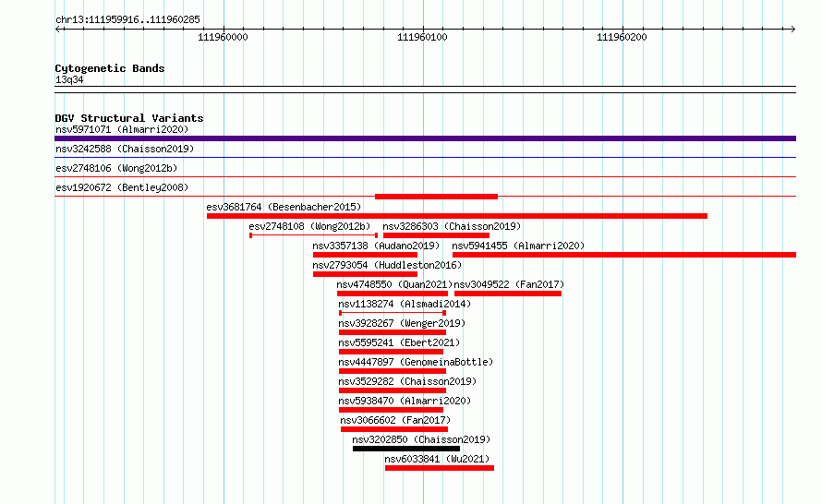
Task: Click the red bar under nsv5595241
Action: 391,352
